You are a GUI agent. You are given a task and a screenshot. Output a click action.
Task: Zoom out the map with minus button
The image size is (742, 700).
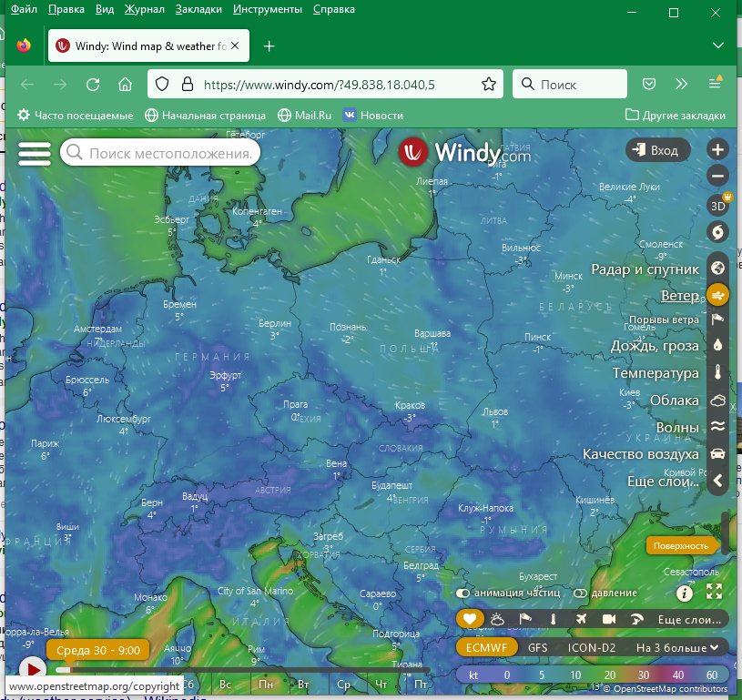717,176
